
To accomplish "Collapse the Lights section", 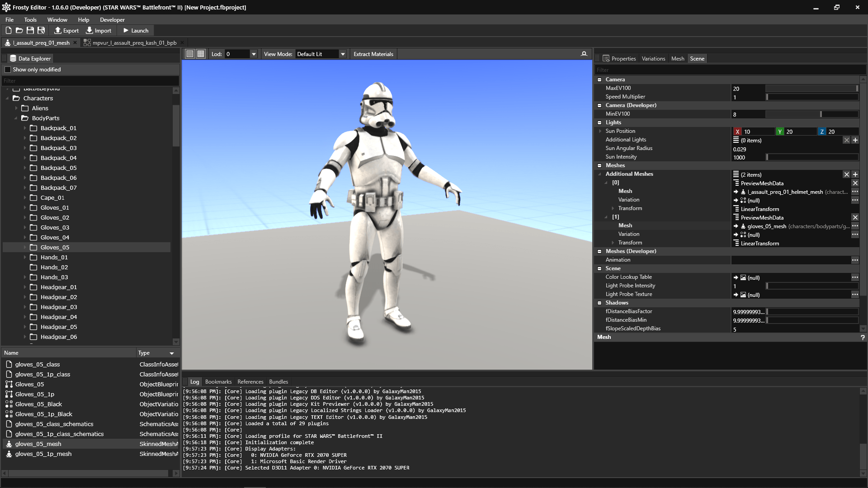I will [x=599, y=122].
